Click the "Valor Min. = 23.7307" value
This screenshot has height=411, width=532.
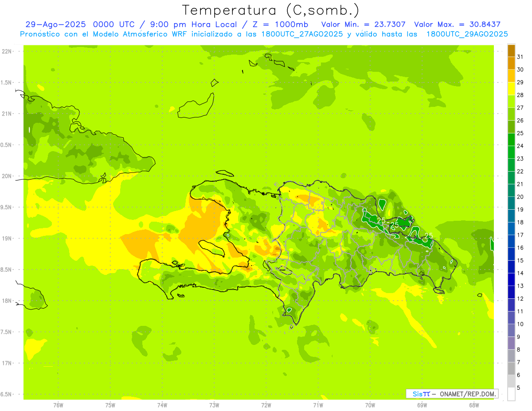coord(363,24)
